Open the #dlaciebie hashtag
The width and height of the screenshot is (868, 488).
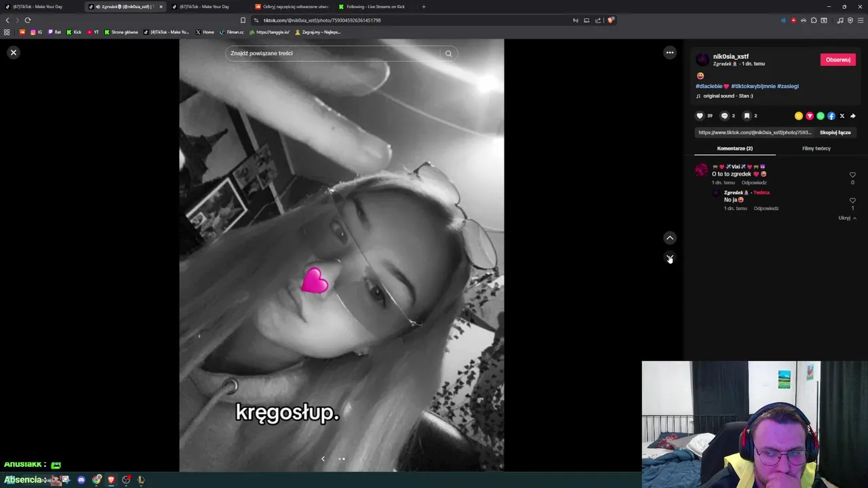[x=712, y=86]
